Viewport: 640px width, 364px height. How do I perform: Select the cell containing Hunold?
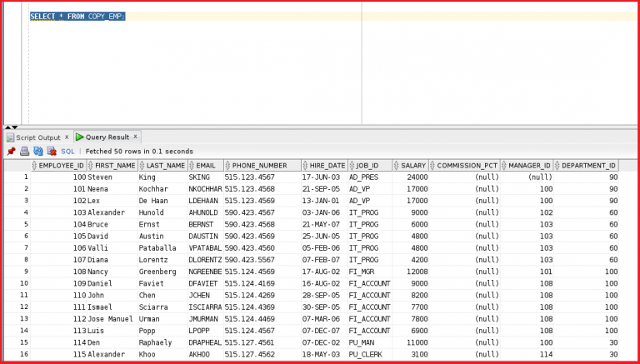pyautogui.click(x=162, y=212)
